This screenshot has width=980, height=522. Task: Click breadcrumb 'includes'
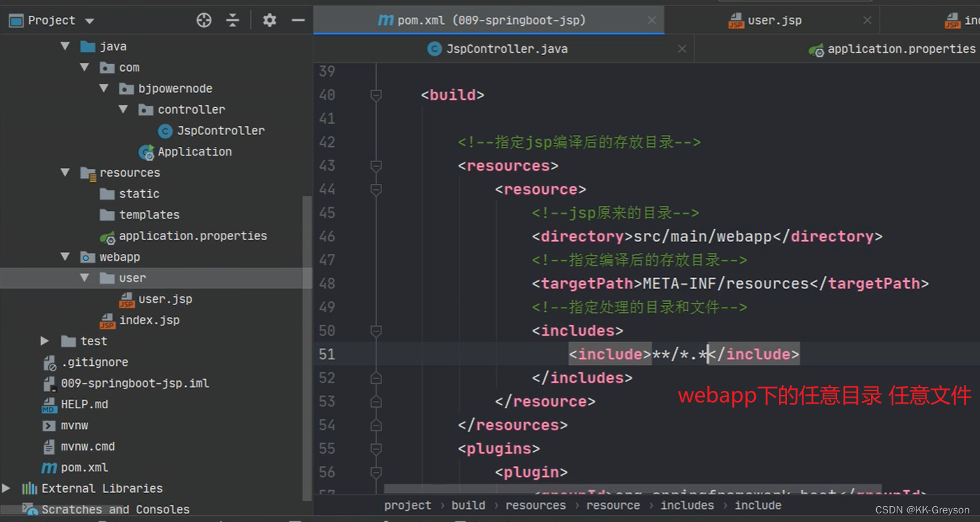pyautogui.click(x=687, y=505)
